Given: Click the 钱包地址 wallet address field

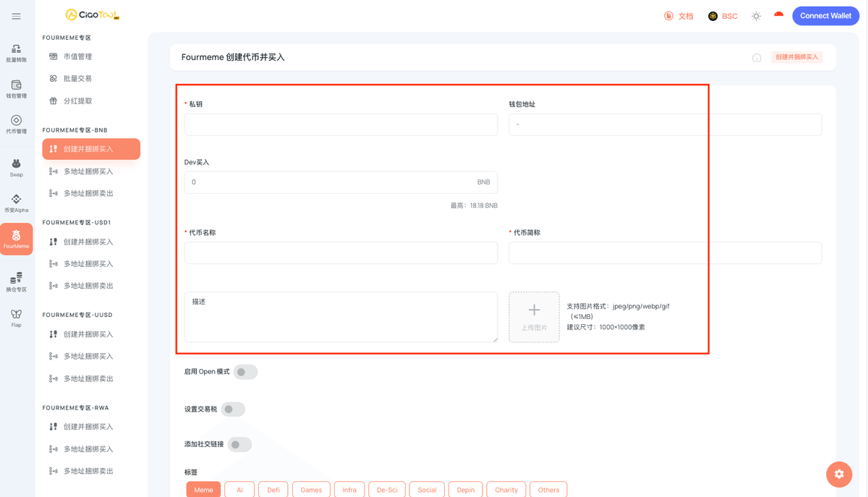Looking at the screenshot, I should point(665,124).
